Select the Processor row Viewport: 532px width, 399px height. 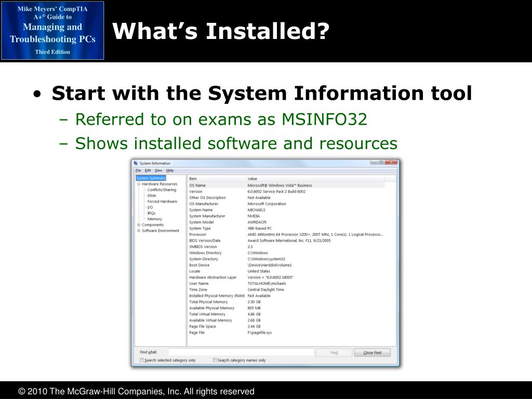click(x=286, y=234)
